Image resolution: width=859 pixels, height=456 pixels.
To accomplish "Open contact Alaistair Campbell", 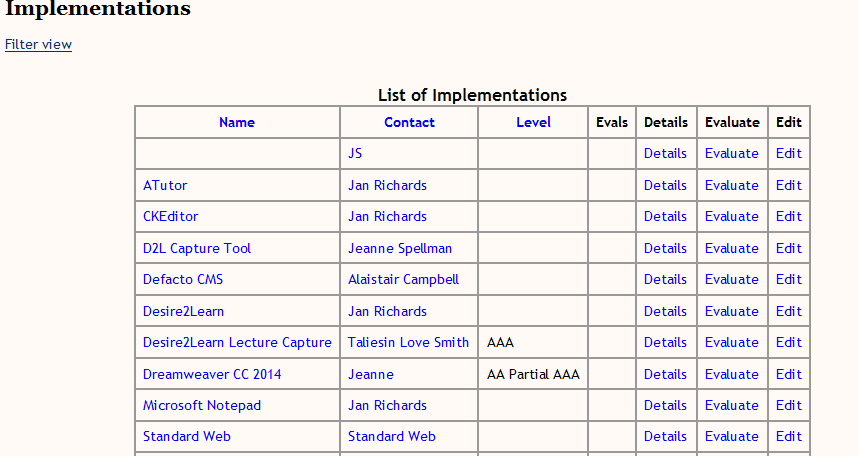I will 403,279.
